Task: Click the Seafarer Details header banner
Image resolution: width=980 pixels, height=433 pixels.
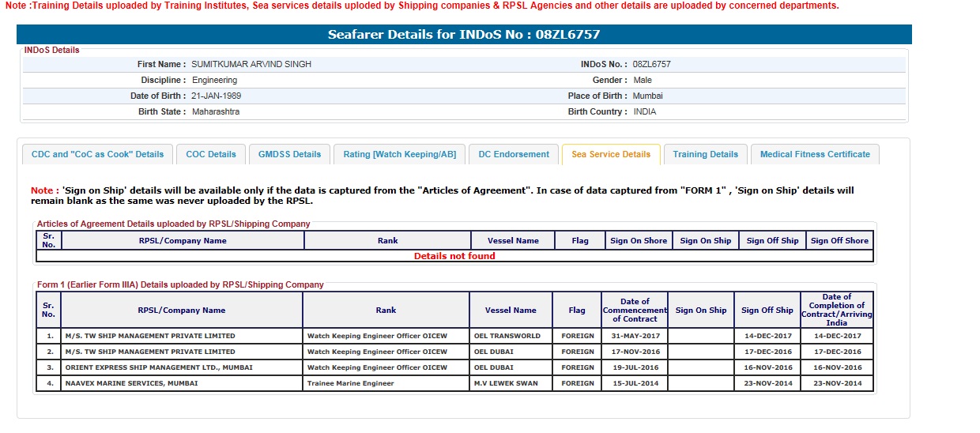Action: point(464,35)
